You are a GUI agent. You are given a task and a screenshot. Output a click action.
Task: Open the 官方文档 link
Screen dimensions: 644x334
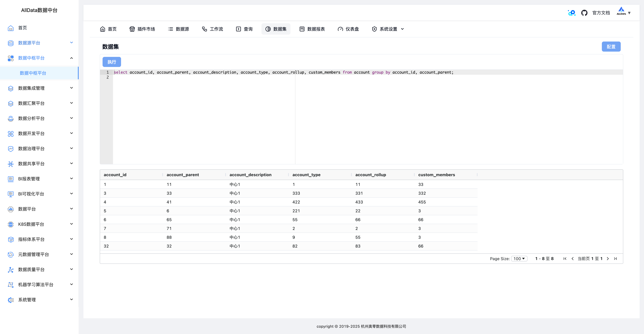[x=601, y=13]
